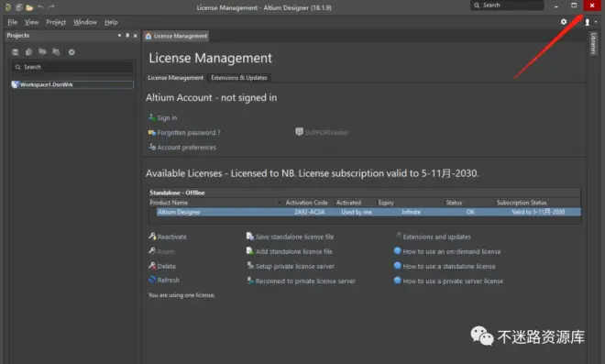Open the Forgotten password link
This screenshot has width=605, height=364.
189,132
